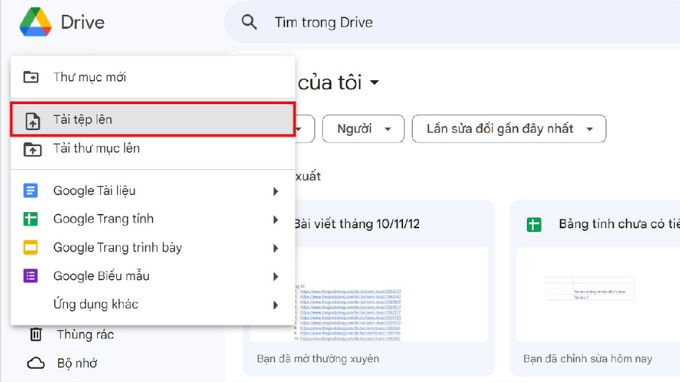The width and height of the screenshot is (680, 382).
Task: Click the yellow Google Slides icon
Action: (30, 248)
